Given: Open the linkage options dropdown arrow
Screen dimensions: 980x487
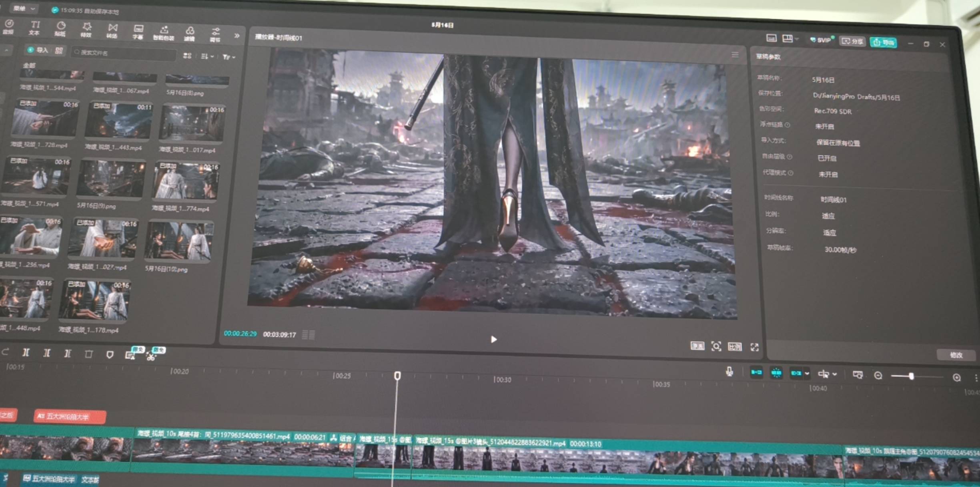Looking at the screenshot, I should tap(807, 374).
